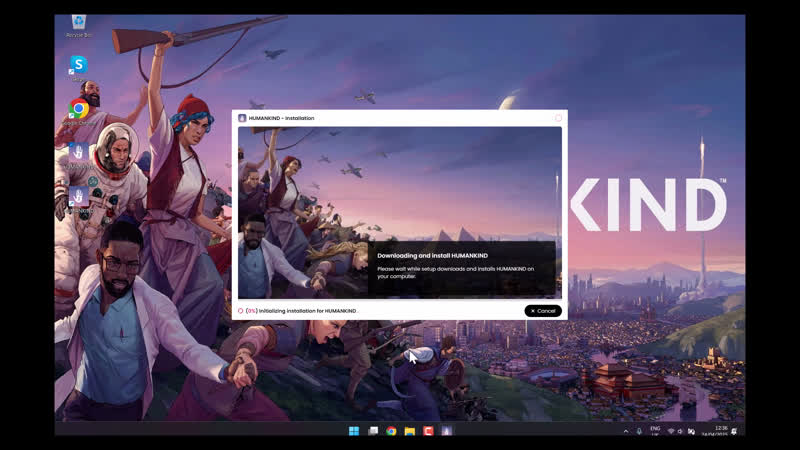Expand the hidden system tray icons chevron
800x450 pixels.
pos(626,432)
